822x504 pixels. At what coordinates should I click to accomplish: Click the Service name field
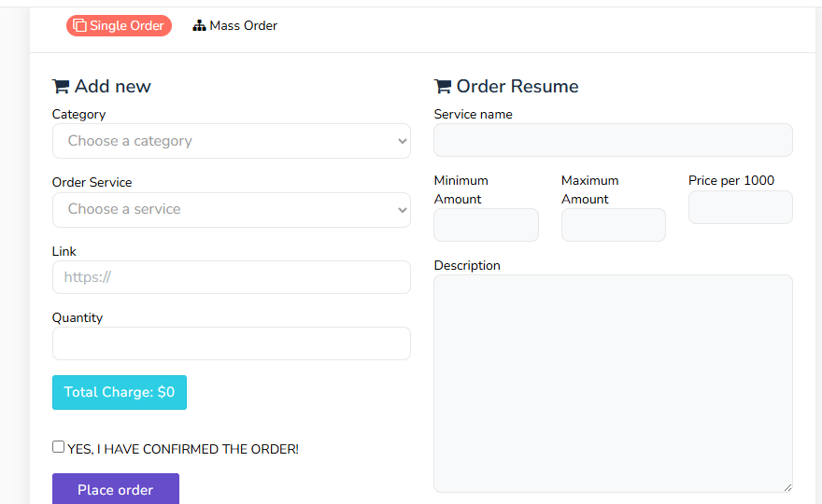point(613,140)
